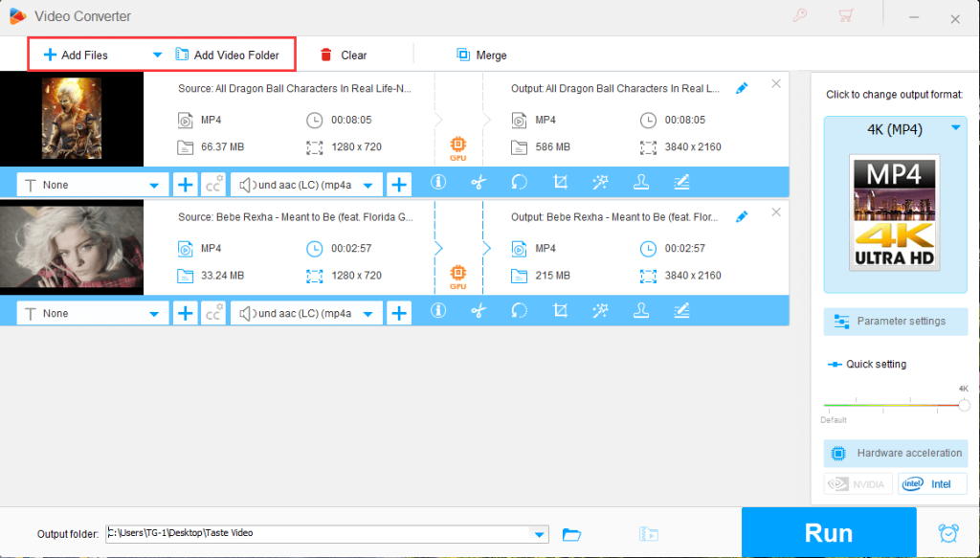
Task: Click Dragon Ball source duration 00:08:05
Action: [351, 120]
